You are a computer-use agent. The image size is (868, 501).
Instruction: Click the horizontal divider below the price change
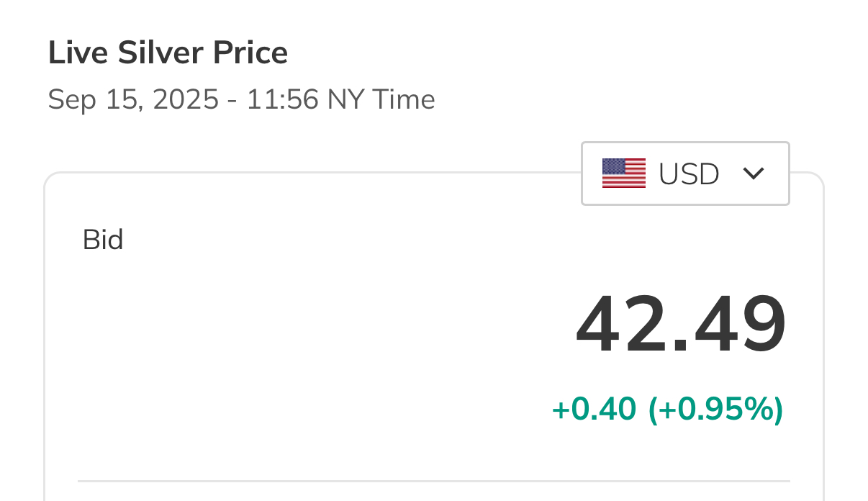pos(433,480)
